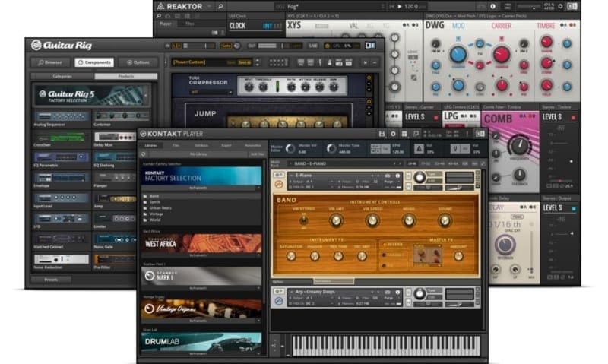Click E-Piano instrument info icon
The height and width of the screenshot is (364, 608).
coord(397,176)
